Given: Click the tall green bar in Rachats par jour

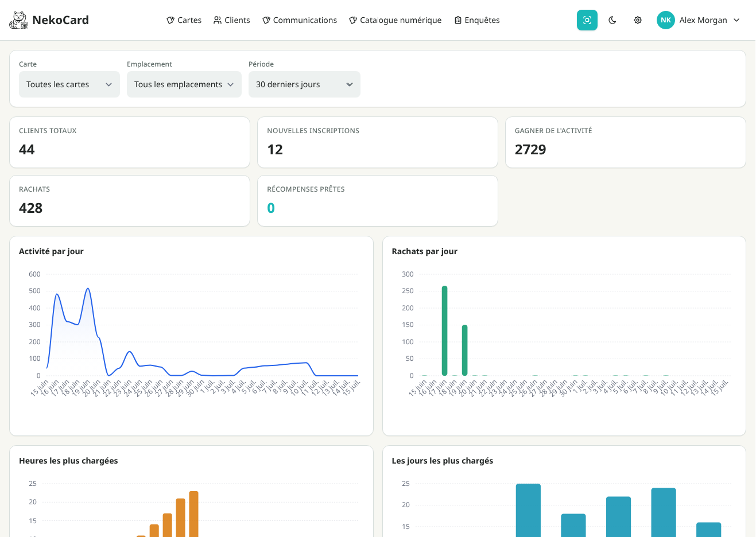Looking at the screenshot, I should click(444, 330).
